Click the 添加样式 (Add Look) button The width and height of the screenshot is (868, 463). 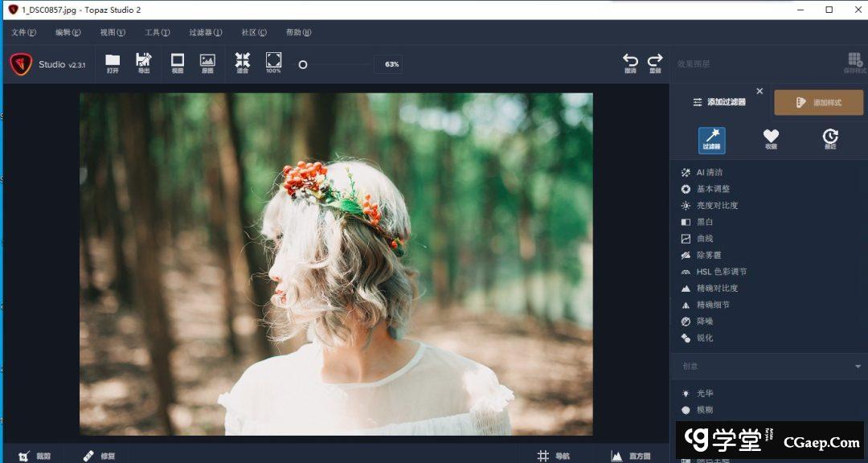click(x=818, y=103)
